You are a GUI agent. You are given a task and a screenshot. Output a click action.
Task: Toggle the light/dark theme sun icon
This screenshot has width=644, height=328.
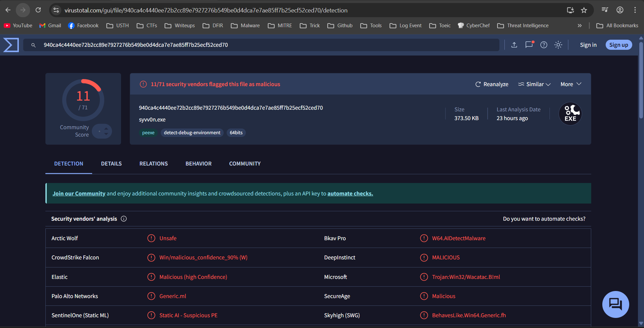pos(558,45)
